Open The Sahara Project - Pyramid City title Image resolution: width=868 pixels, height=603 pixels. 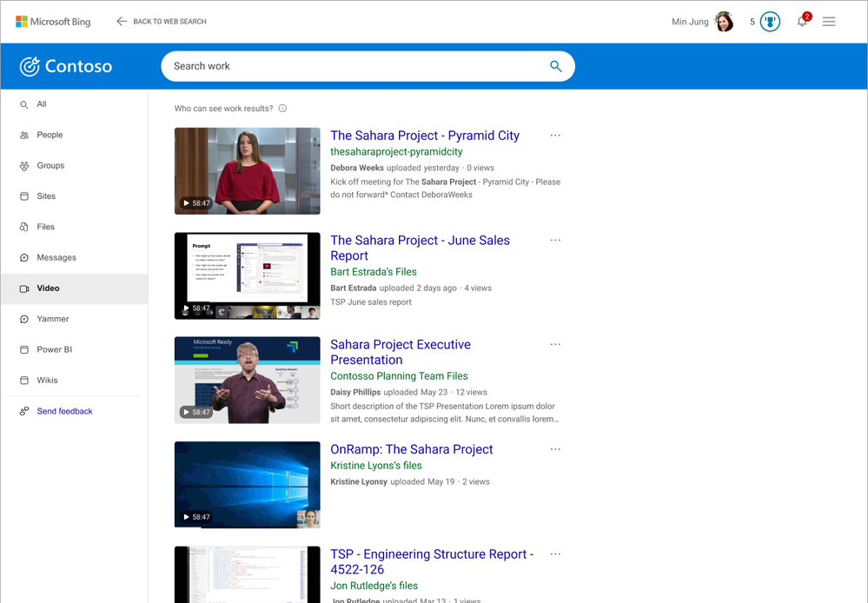point(425,136)
